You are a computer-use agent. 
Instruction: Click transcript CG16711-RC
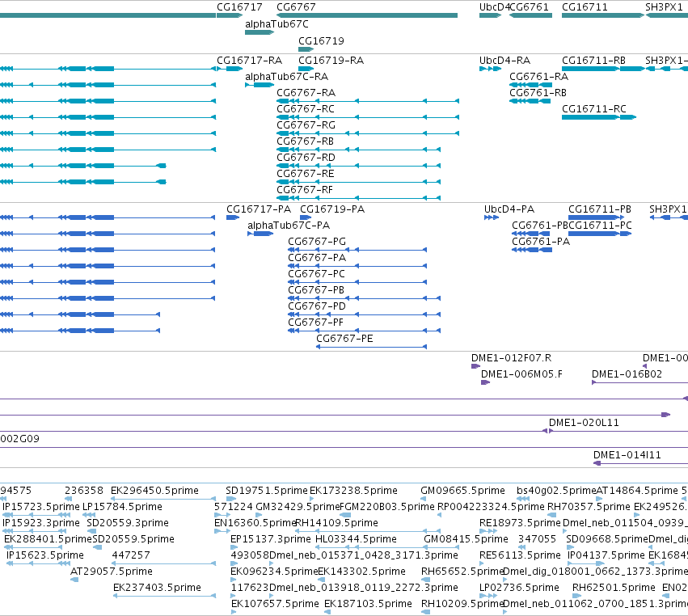point(599,117)
